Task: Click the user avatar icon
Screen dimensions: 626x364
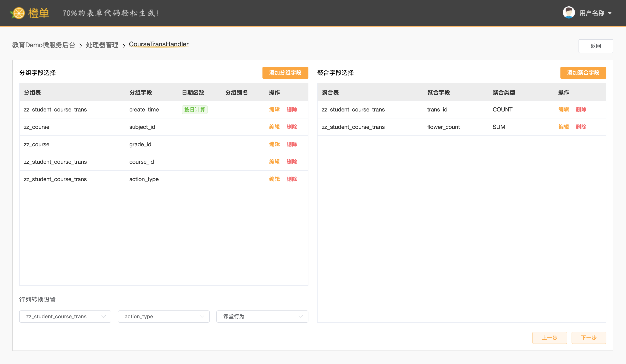Action: [x=569, y=12]
